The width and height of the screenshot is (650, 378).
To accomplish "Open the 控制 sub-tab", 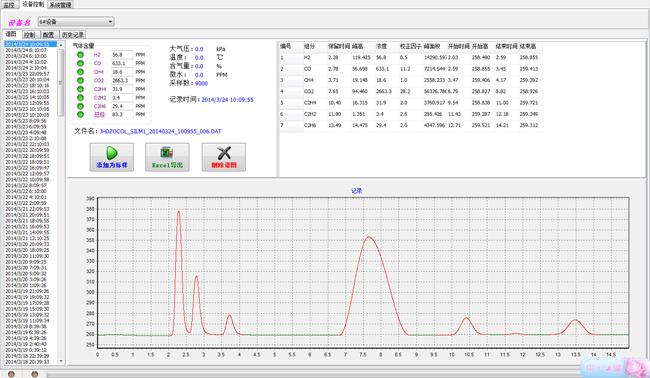I will point(29,35).
